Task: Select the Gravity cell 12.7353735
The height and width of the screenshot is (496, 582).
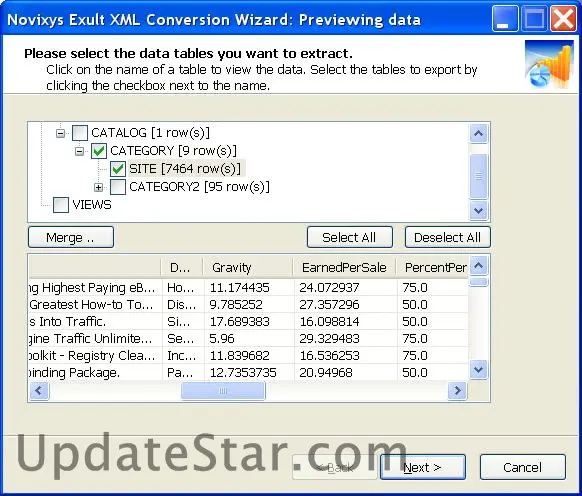Action: pos(249,372)
